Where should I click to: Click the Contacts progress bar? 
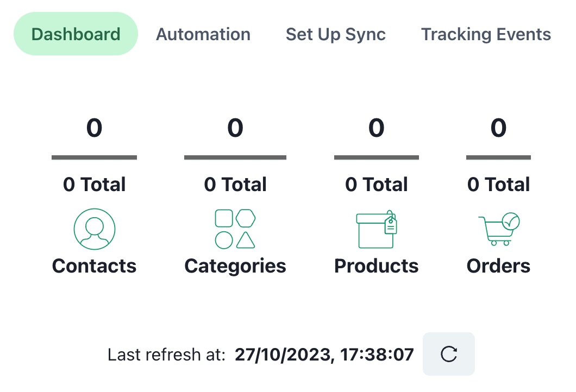[95, 157]
